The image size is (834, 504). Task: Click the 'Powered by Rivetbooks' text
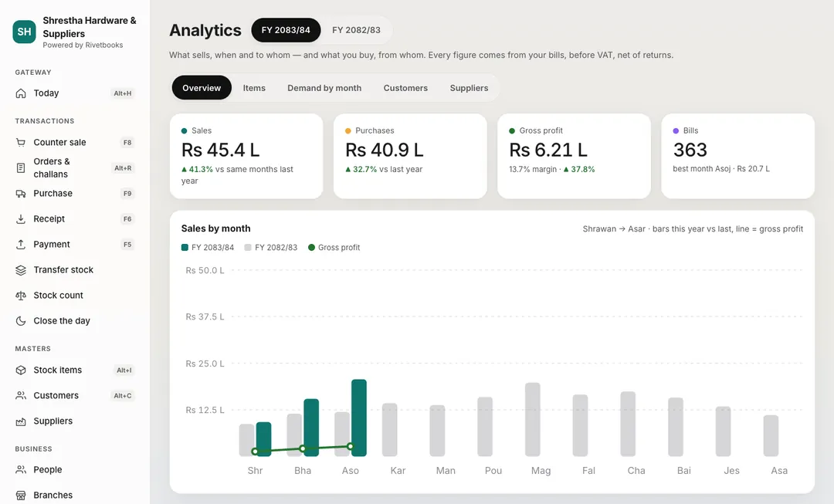tap(83, 46)
